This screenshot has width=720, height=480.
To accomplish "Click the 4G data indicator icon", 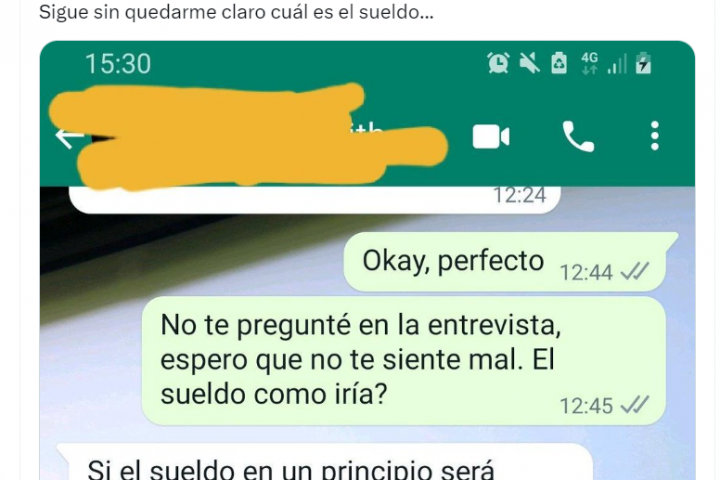I will (x=590, y=63).
